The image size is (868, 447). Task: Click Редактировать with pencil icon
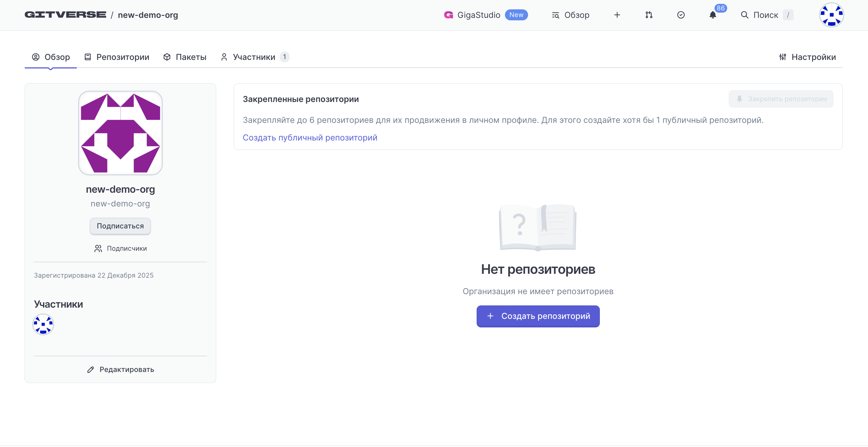[120, 369]
